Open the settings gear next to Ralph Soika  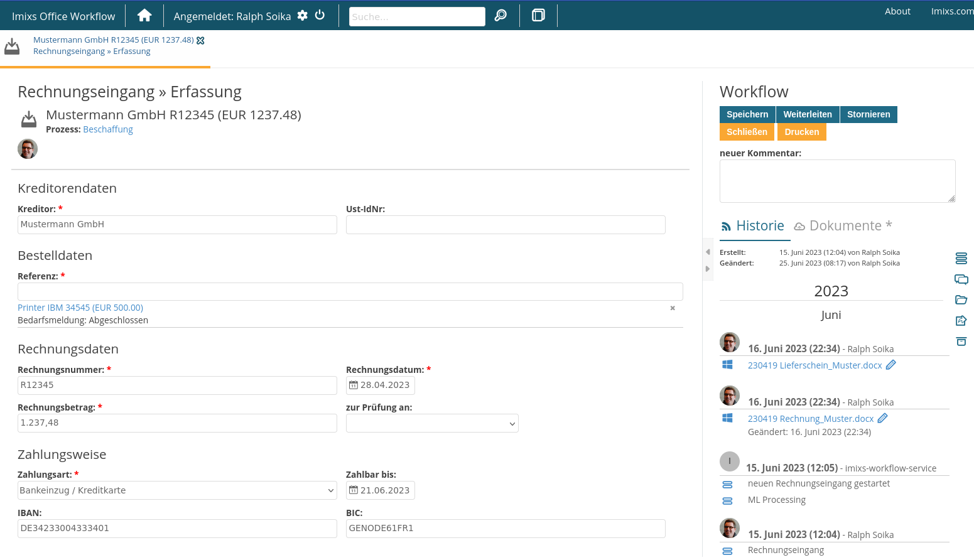coord(303,14)
